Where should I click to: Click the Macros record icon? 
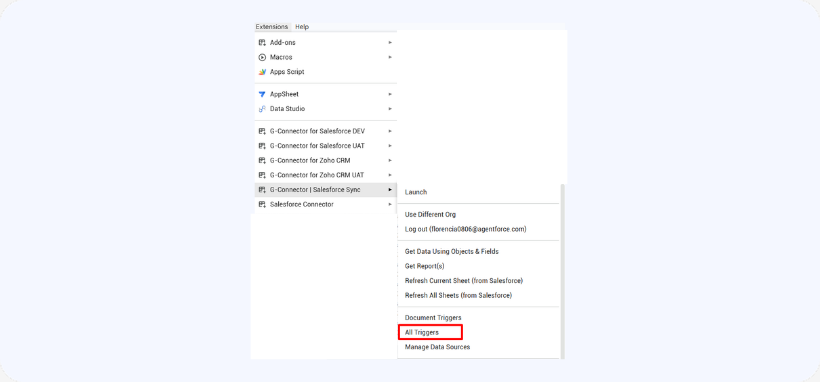click(263, 57)
